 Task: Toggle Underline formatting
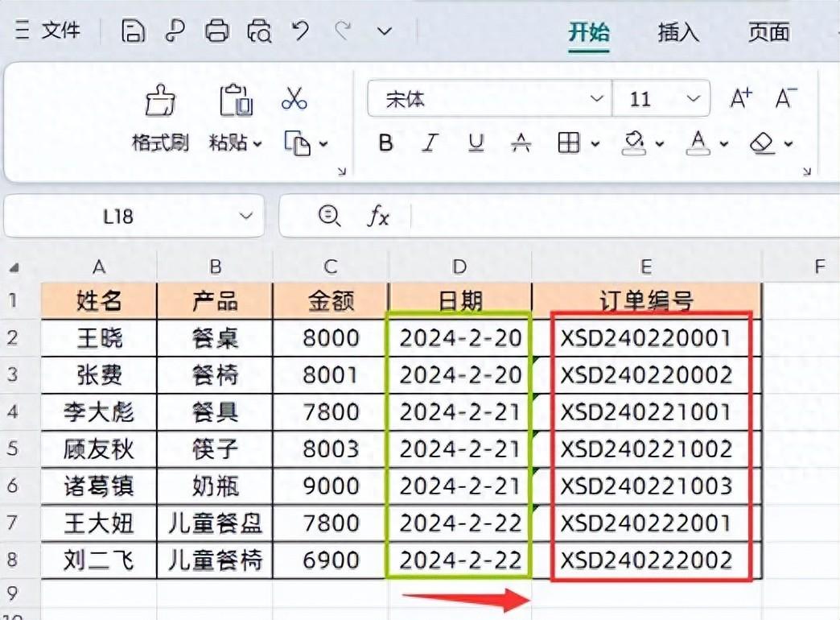point(476,143)
